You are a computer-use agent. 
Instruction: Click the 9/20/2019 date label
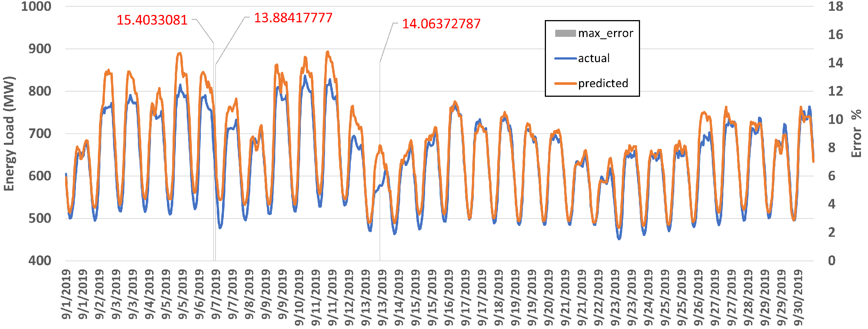[549, 298]
